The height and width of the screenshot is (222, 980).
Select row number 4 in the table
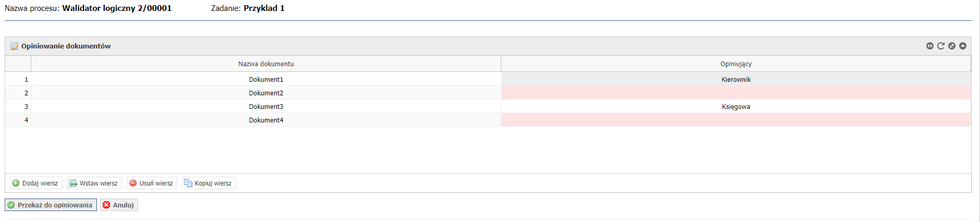(18, 120)
